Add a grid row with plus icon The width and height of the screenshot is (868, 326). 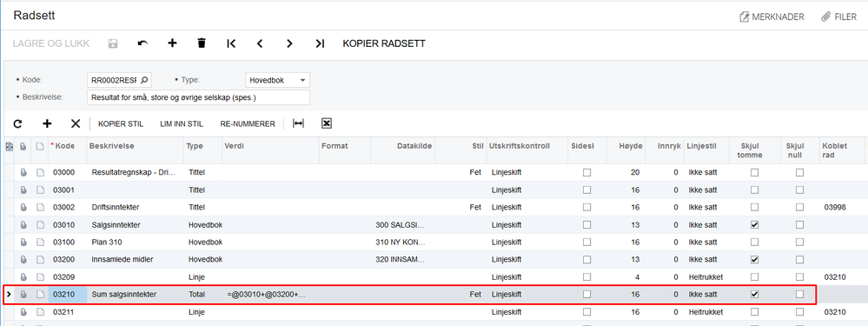pyautogui.click(x=47, y=123)
